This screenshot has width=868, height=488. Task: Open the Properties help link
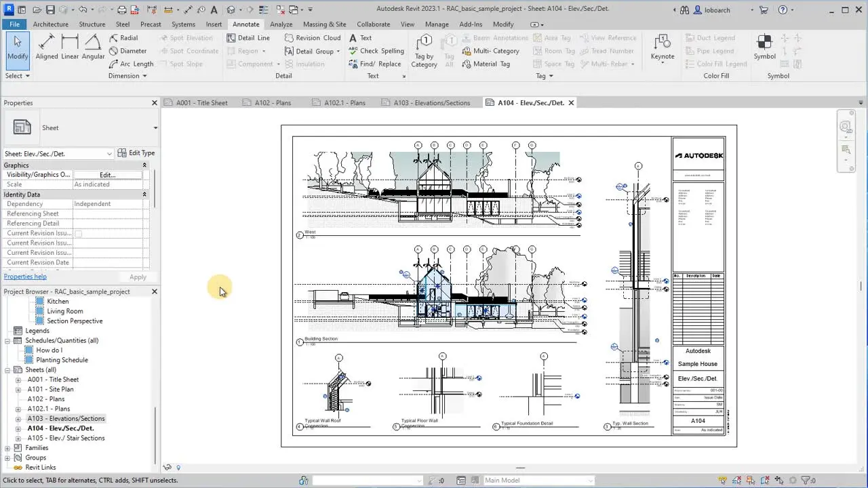tap(25, 277)
